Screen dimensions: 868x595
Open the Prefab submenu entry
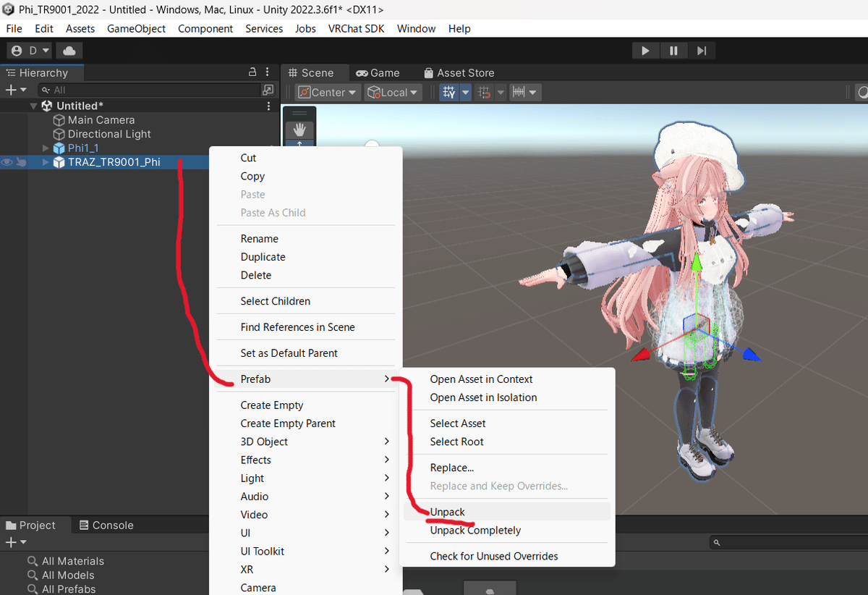306,379
